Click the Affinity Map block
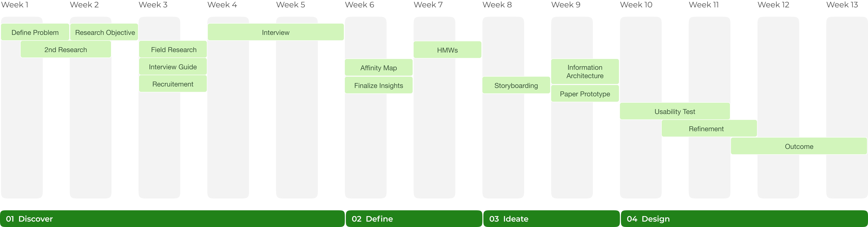This screenshot has height=227, width=868. [x=379, y=68]
